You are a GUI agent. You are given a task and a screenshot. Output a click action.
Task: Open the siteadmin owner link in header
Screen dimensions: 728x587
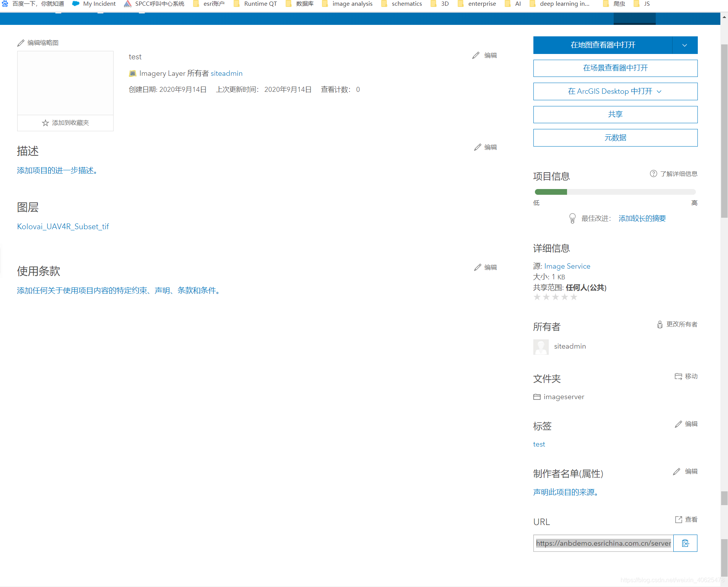pos(227,73)
